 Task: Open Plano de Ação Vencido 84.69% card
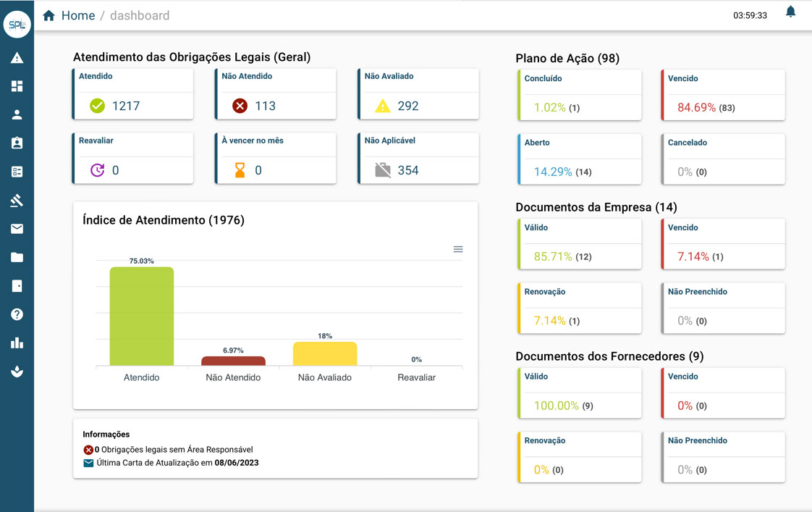click(723, 96)
